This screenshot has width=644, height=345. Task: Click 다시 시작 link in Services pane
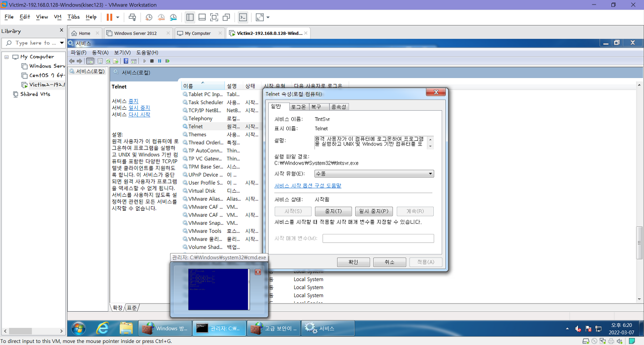tap(139, 115)
